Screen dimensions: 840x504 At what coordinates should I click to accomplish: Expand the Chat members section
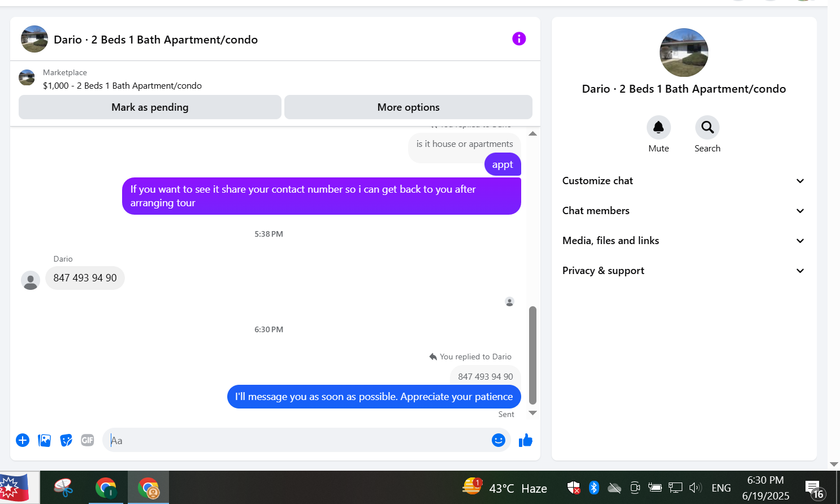[x=683, y=211]
